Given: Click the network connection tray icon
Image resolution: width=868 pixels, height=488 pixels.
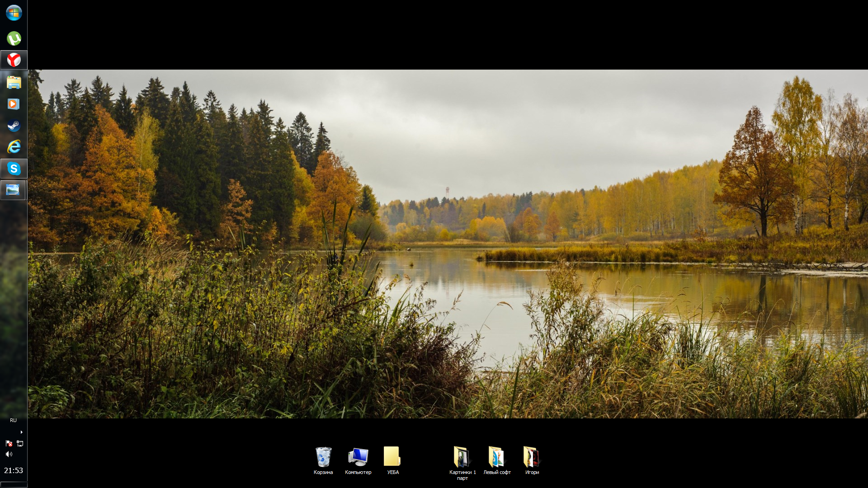Looking at the screenshot, I should point(20,444).
